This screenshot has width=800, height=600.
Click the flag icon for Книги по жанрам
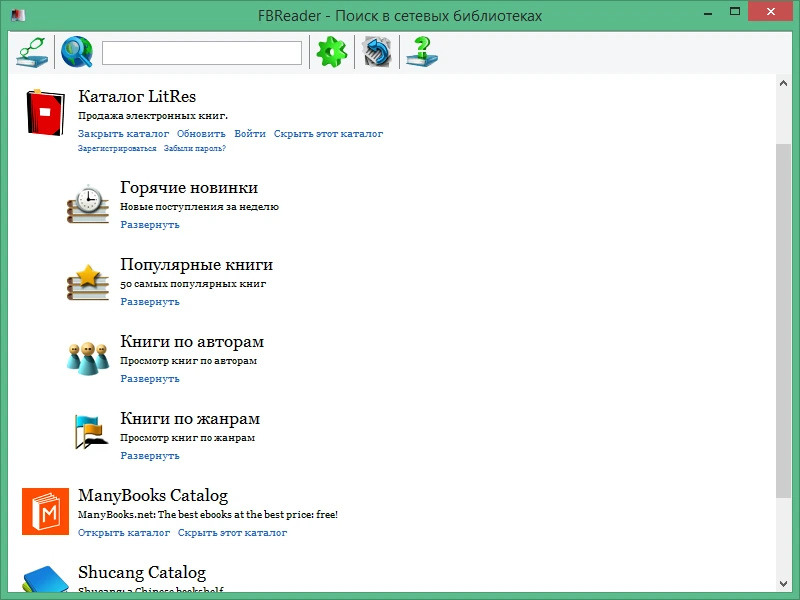91,432
